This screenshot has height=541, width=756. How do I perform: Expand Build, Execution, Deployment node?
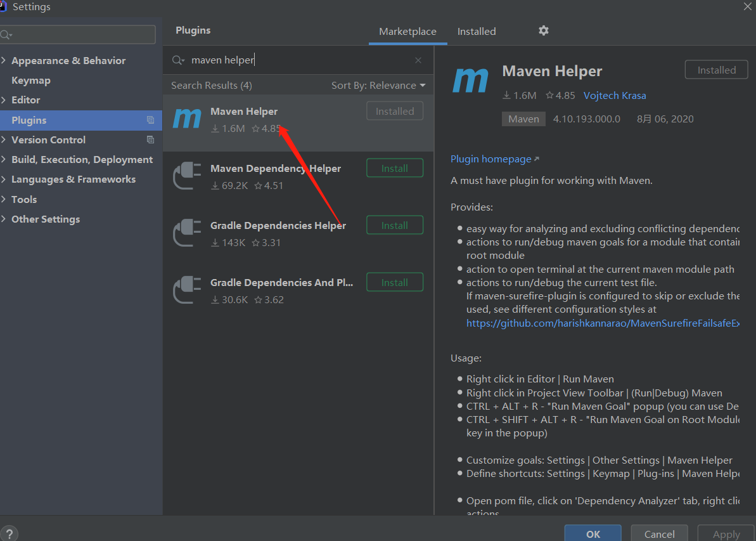pos(4,159)
